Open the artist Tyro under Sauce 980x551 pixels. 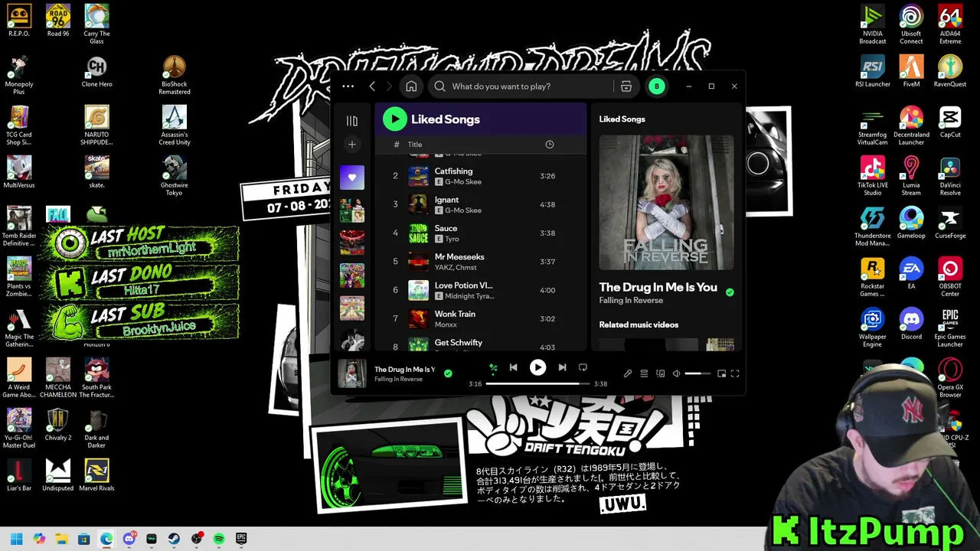[452, 239]
